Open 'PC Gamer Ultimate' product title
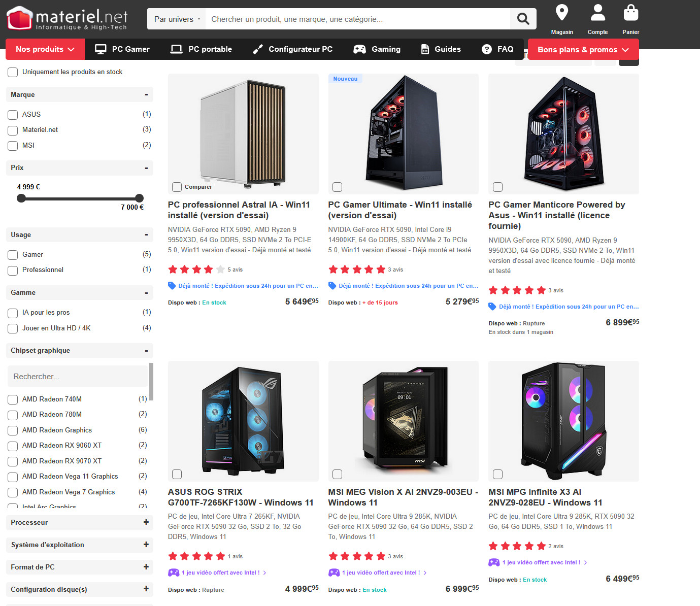The width and height of the screenshot is (700, 606). pos(400,210)
